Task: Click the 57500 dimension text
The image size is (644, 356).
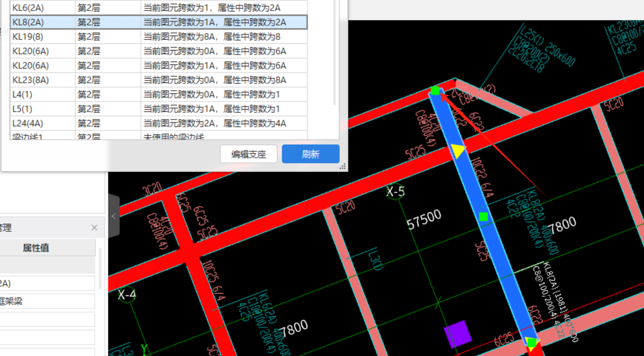Action: tap(424, 220)
